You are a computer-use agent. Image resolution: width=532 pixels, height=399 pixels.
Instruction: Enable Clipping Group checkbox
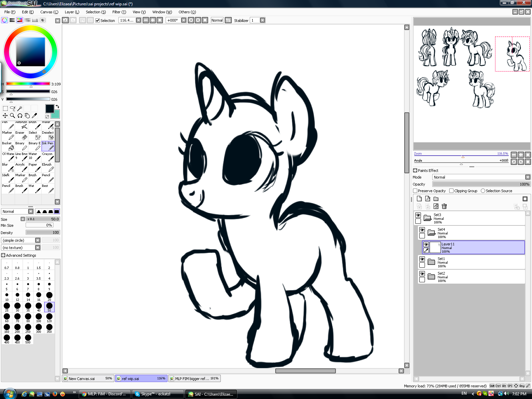(452, 191)
